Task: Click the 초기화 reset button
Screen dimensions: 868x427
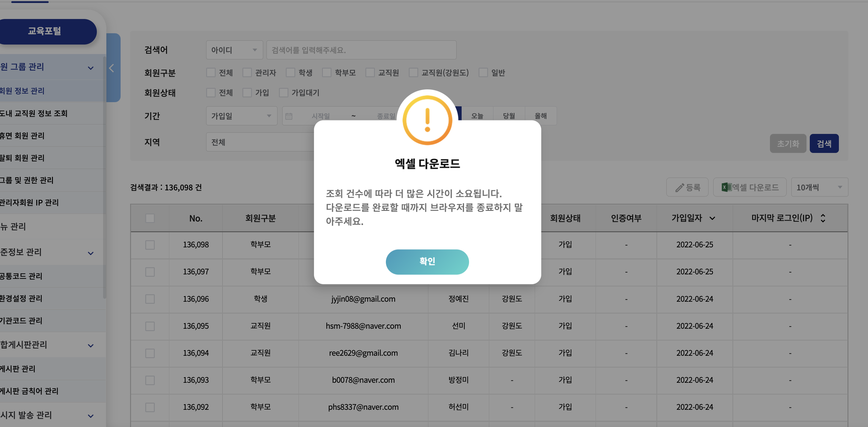Action: [788, 143]
